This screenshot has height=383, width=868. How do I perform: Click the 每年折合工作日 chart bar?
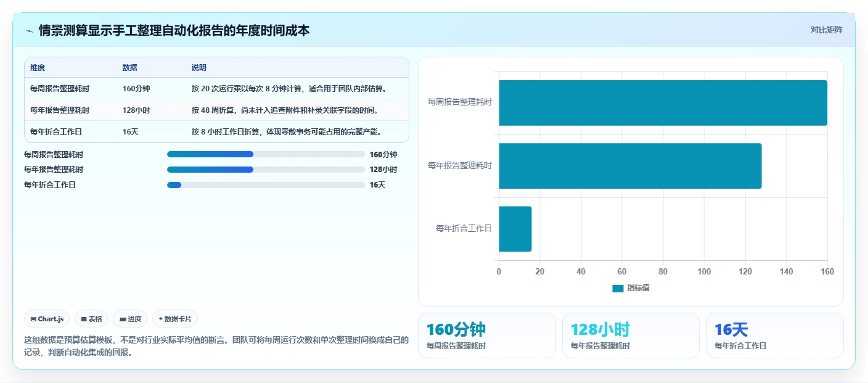pyautogui.click(x=515, y=229)
